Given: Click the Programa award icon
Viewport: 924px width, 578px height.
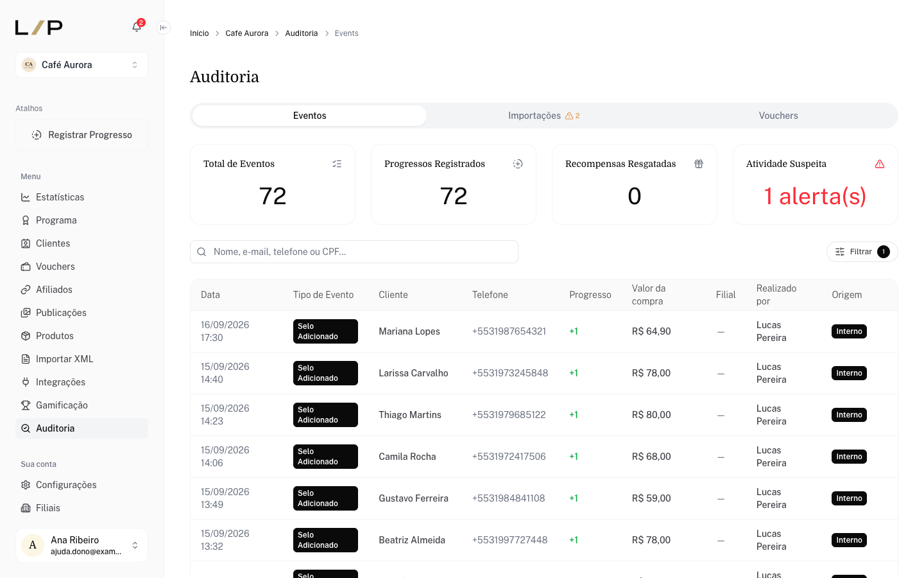Looking at the screenshot, I should tap(26, 220).
